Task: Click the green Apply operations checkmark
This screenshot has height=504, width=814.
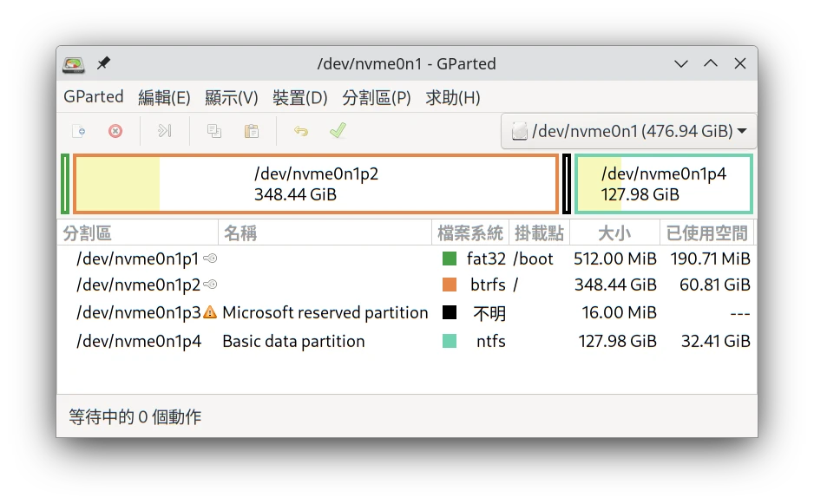Action: (338, 131)
